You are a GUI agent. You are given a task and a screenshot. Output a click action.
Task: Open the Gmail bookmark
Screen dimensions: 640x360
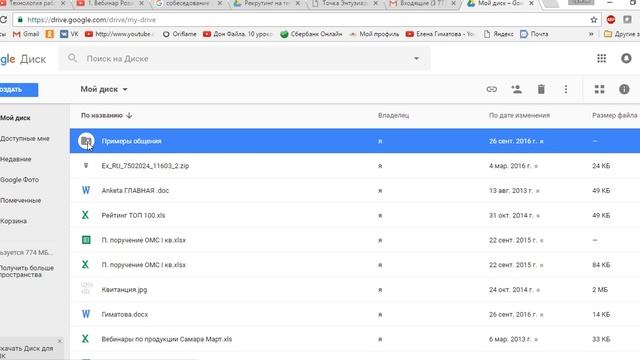coord(26,34)
